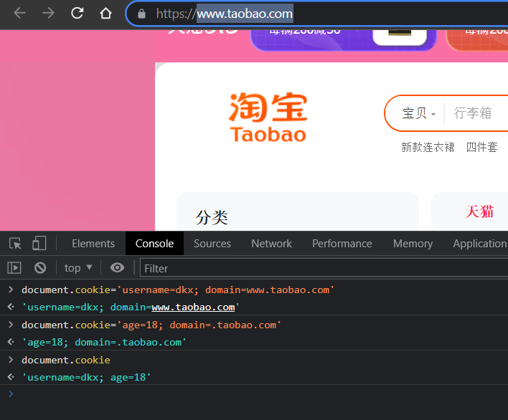Click the username=dkx cookie assignment line
508x420 pixels.
click(x=178, y=290)
